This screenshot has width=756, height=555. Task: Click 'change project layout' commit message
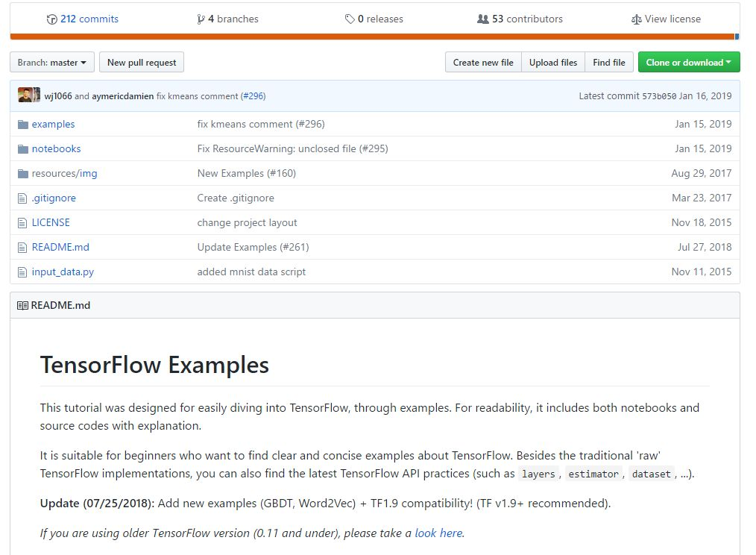click(x=247, y=222)
